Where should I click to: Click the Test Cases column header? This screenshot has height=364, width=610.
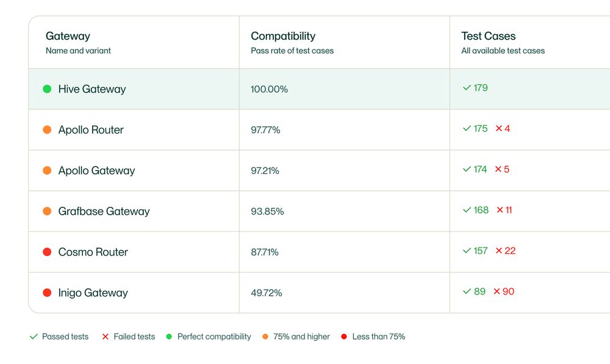click(489, 36)
